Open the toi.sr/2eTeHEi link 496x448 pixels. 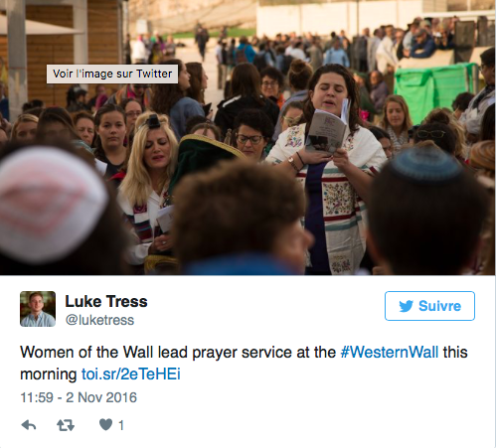pyautogui.click(x=131, y=374)
